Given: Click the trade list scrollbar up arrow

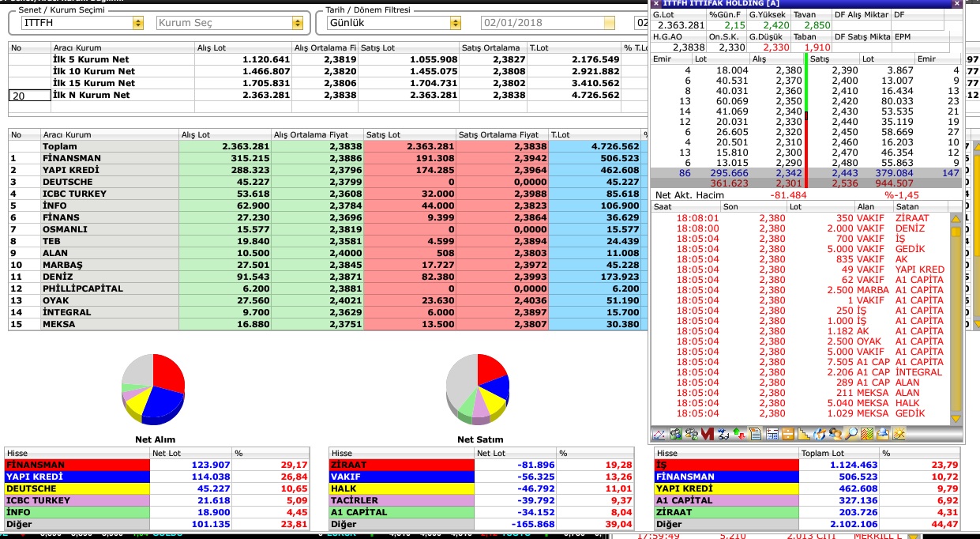Looking at the screenshot, I should point(956,217).
